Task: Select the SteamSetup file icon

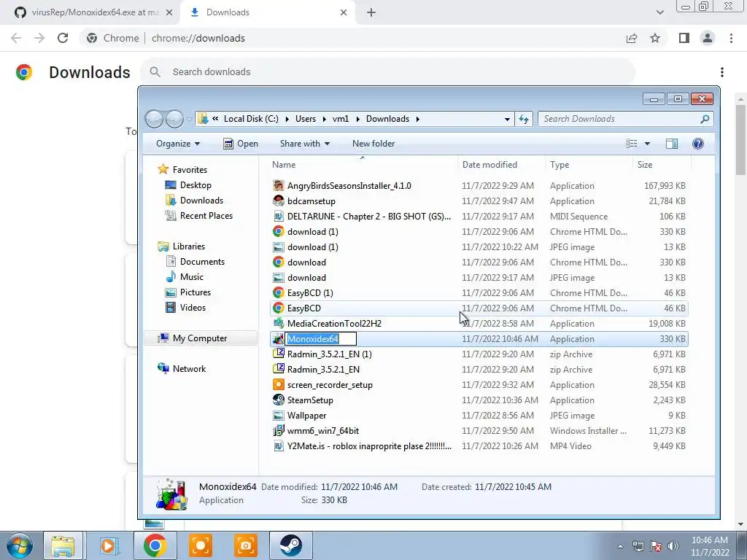Action: (x=278, y=400)
